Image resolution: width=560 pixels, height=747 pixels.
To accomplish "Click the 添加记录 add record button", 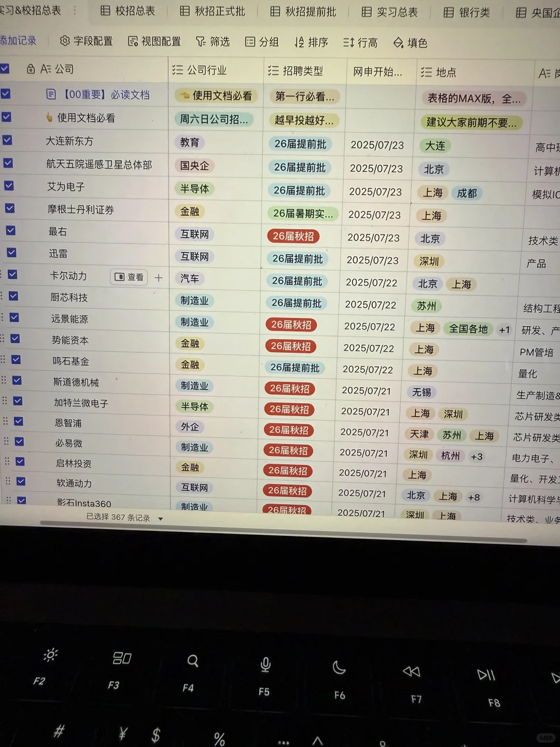I will [x=18, y=40].
